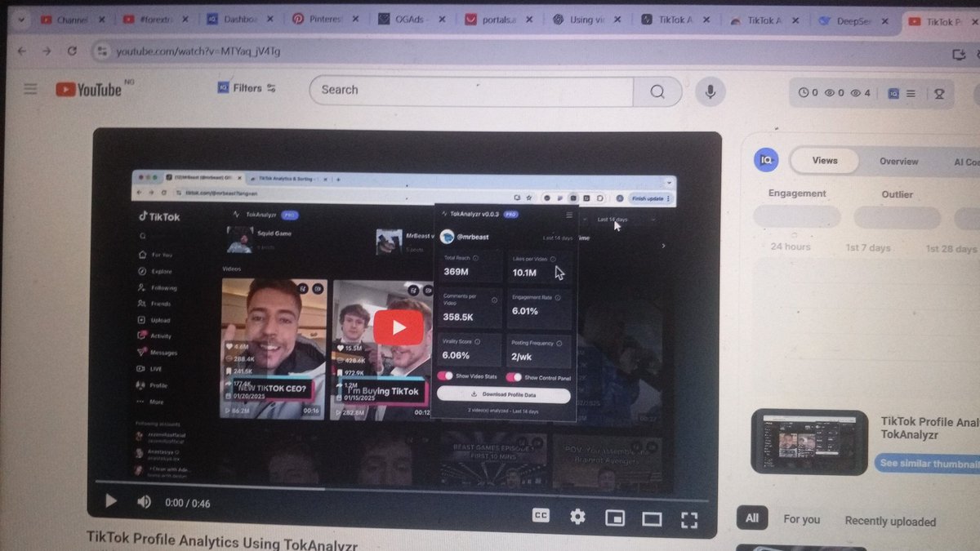The image size is (980, 551).
Task: Mute the video with speaker icon
Action: (x=144, y=502)
